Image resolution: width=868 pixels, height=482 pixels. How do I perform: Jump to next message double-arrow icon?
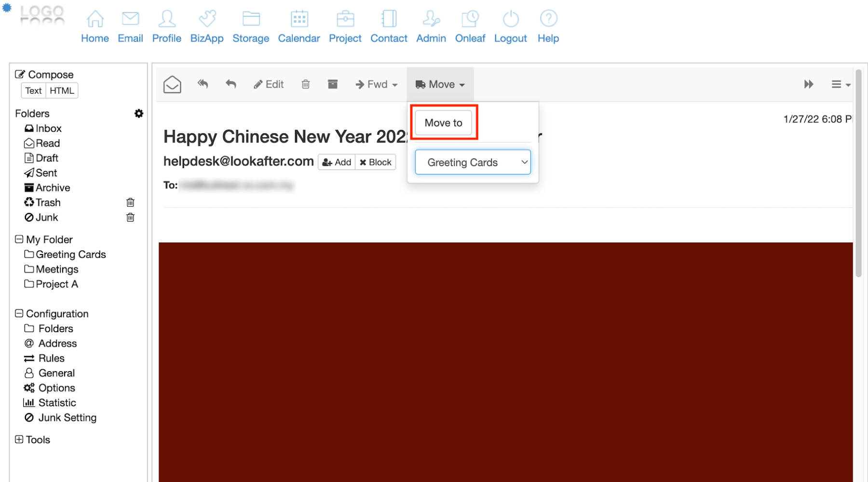tap(809, 84)
